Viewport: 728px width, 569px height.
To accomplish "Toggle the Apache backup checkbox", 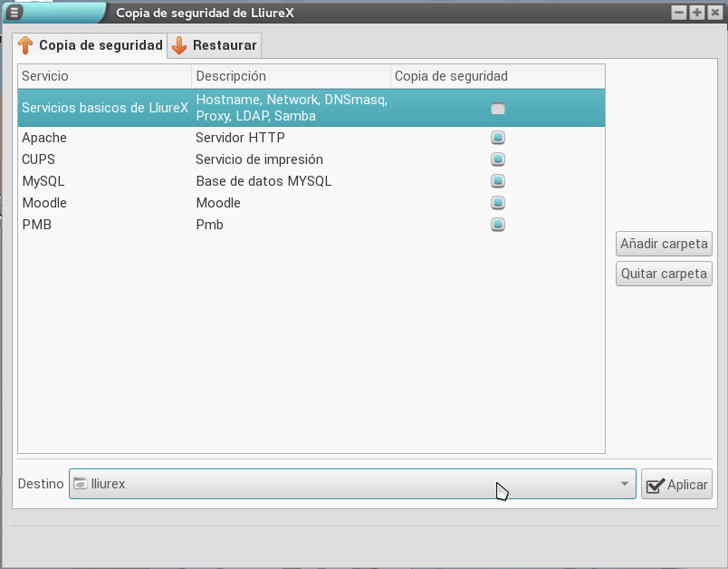I will [x=497, y=138].
